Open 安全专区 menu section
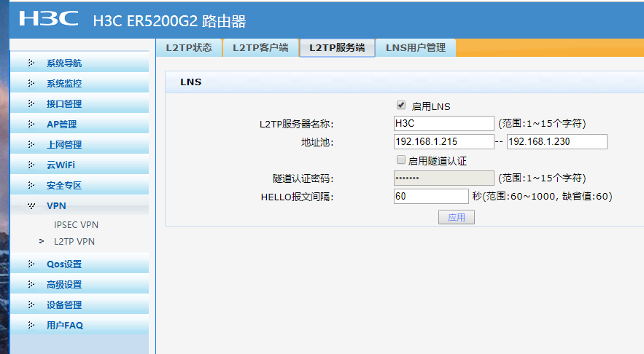This screenshot has width=644, height=354. pos(79,186)
